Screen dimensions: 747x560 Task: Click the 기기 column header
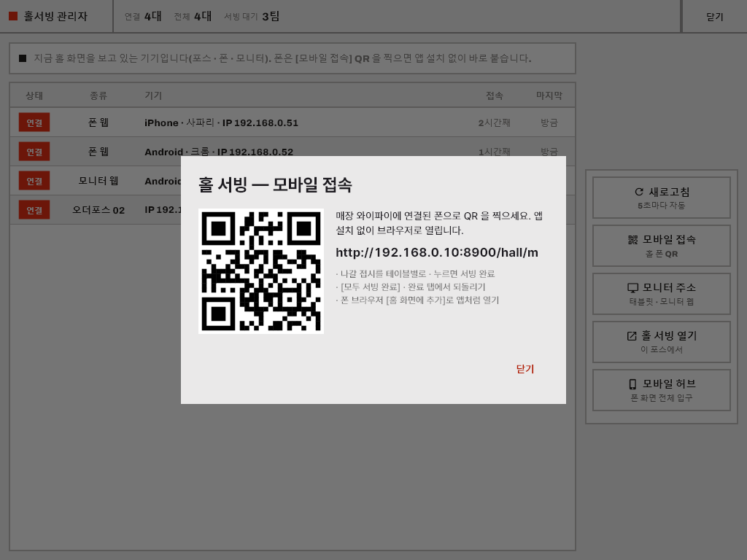[x=153, y=96]
